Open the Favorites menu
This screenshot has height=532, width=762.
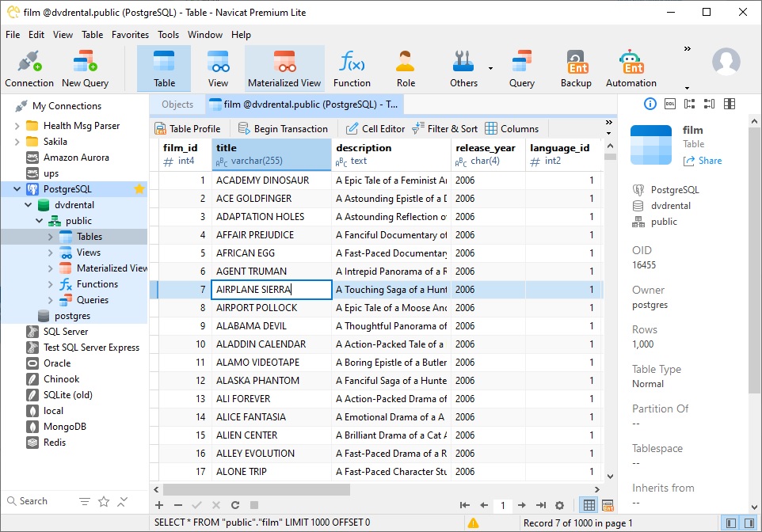pos(130,35)
